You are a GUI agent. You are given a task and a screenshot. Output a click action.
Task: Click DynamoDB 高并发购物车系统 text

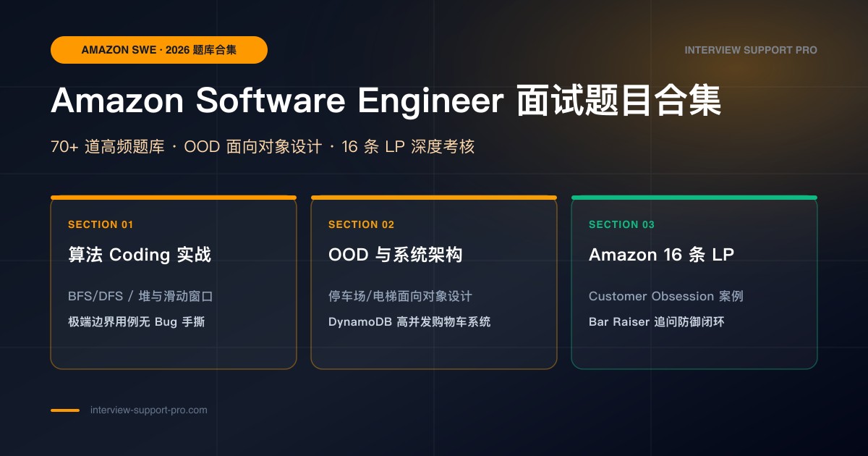409,321
